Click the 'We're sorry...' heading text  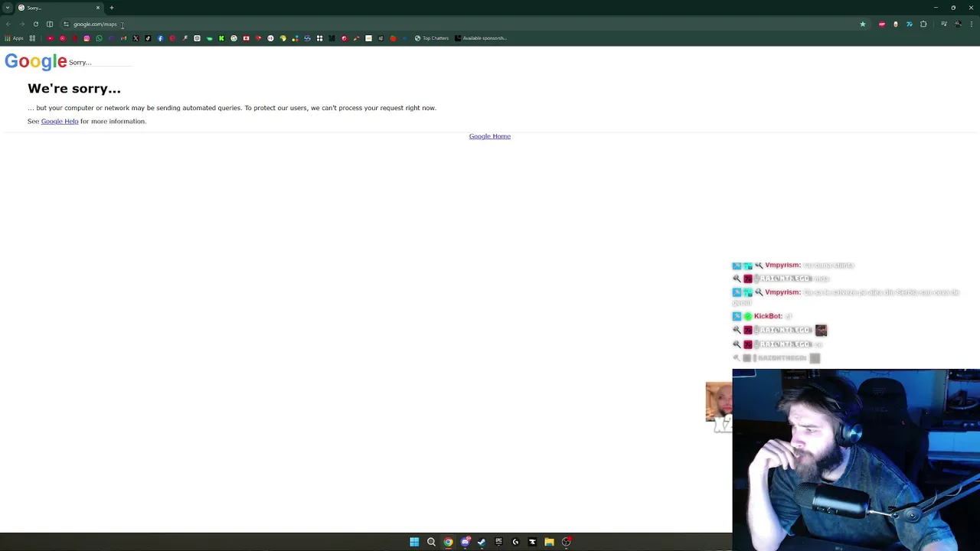[74, 89]
